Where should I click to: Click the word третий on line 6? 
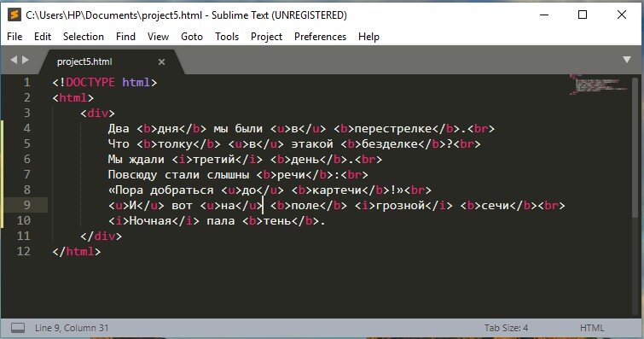click(x=214, y=159)
